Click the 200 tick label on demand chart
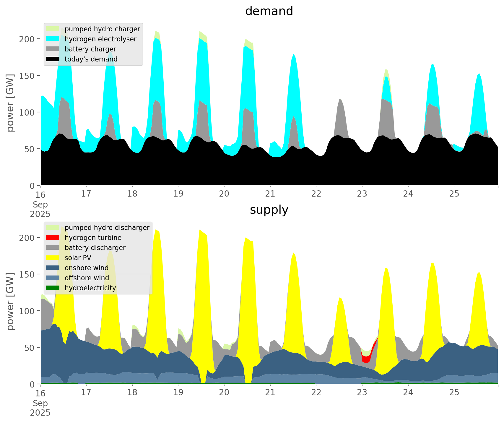Screen dimensions: 504x423 pyautogui.click(x=27, y=39)
